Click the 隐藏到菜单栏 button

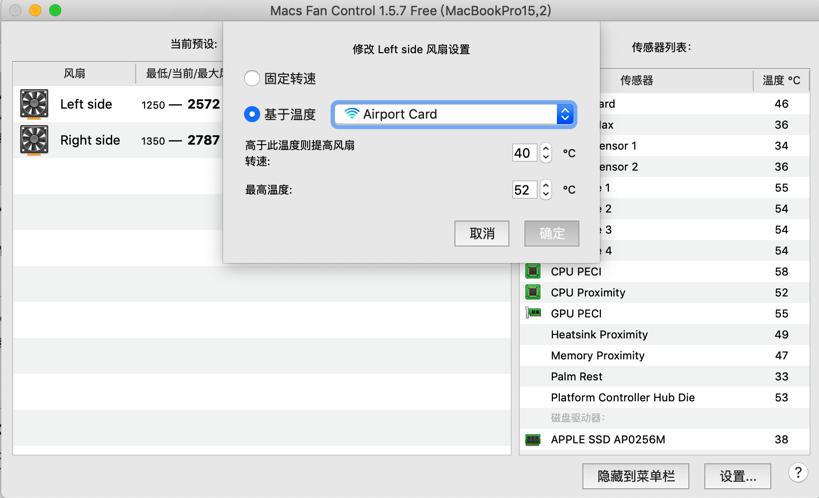pyautogui.click(x=636, y=476)
